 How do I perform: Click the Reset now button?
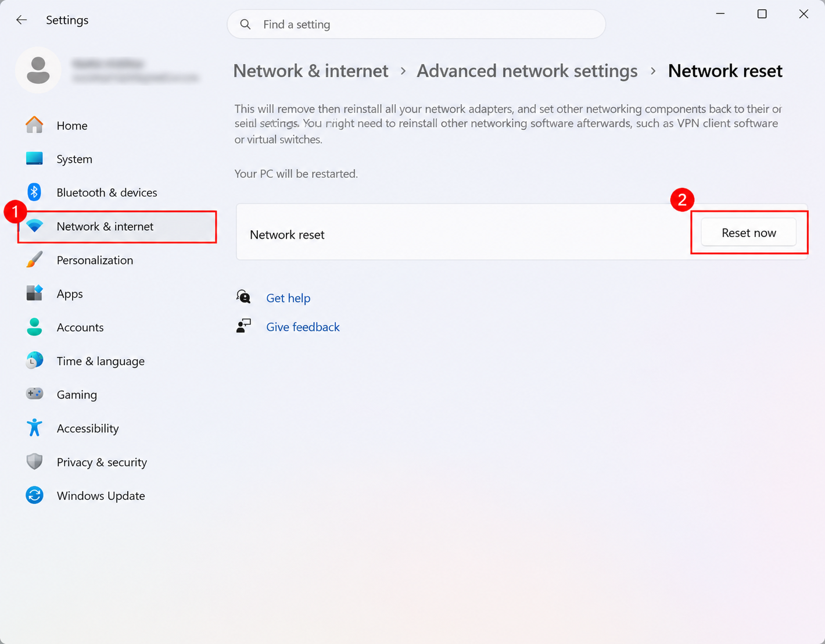(748, 232)
